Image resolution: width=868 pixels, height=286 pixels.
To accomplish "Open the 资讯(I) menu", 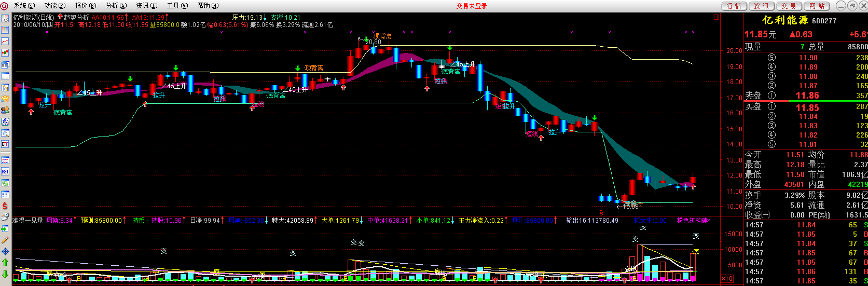I will [147, 6].
